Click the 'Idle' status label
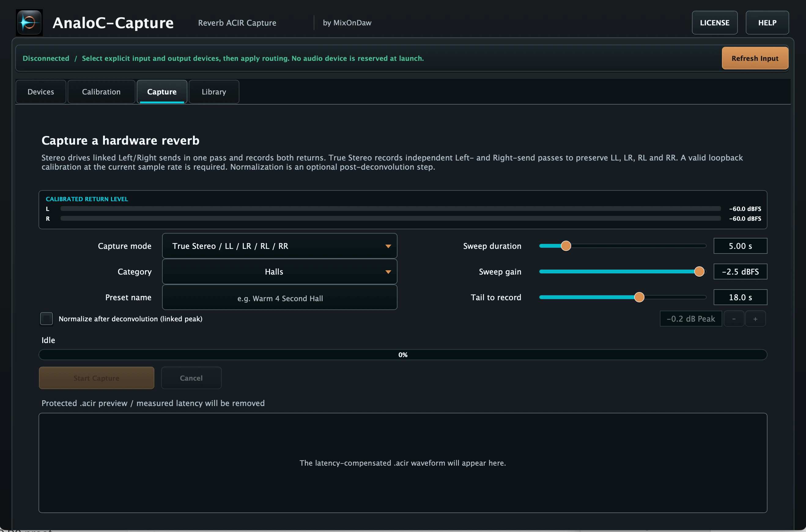Screen dimensions: 806x532 [48, 340]
